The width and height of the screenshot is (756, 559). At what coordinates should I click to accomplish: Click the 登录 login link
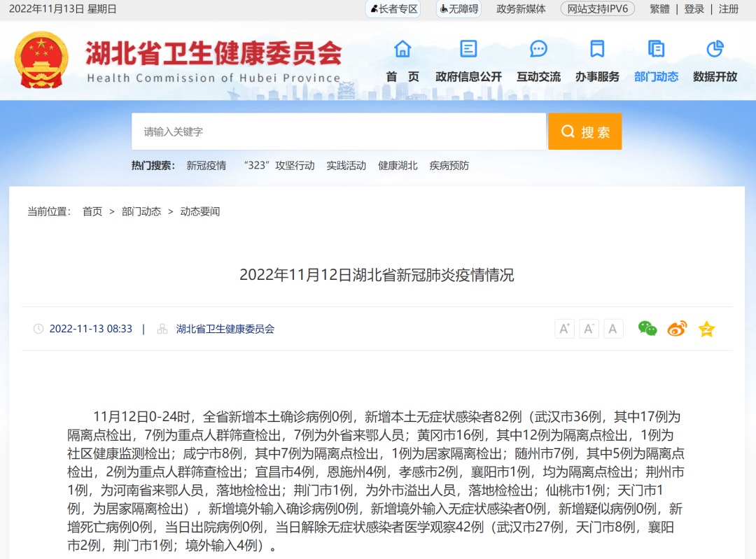coord(694,8)
